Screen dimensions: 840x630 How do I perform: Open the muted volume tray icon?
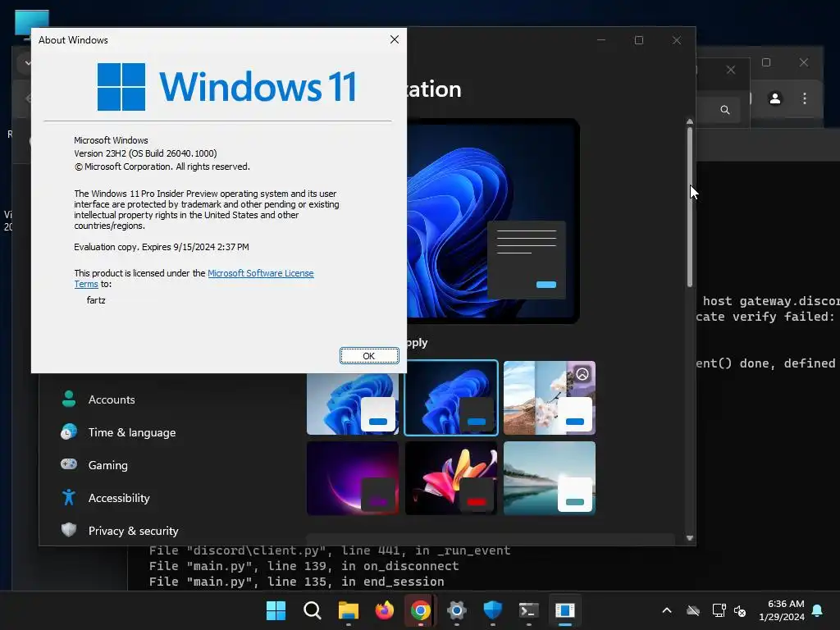click(740, 610)
